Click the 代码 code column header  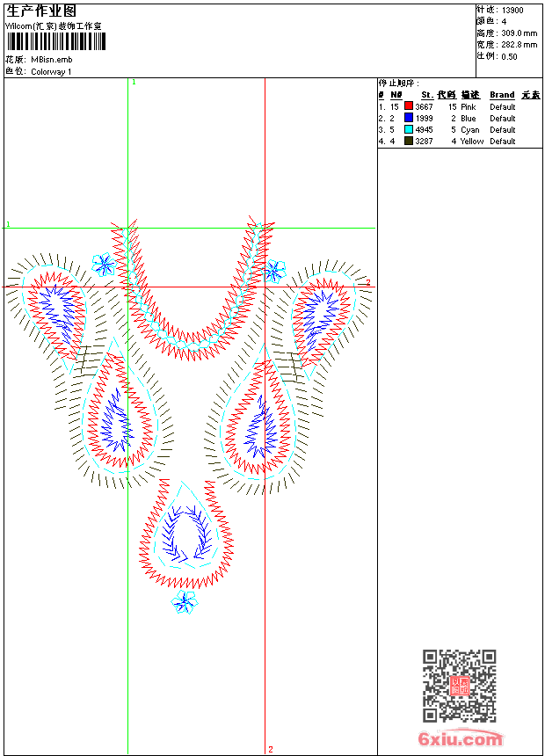[447, 95]
